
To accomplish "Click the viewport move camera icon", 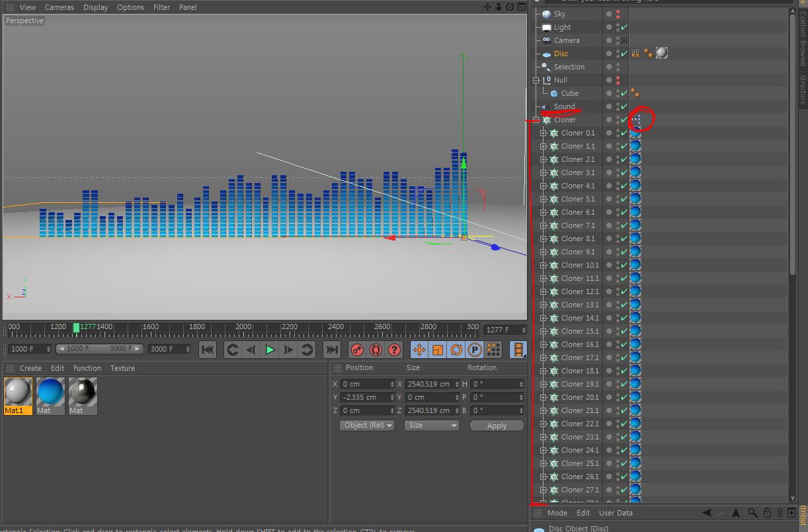I will tap(487, 7).
